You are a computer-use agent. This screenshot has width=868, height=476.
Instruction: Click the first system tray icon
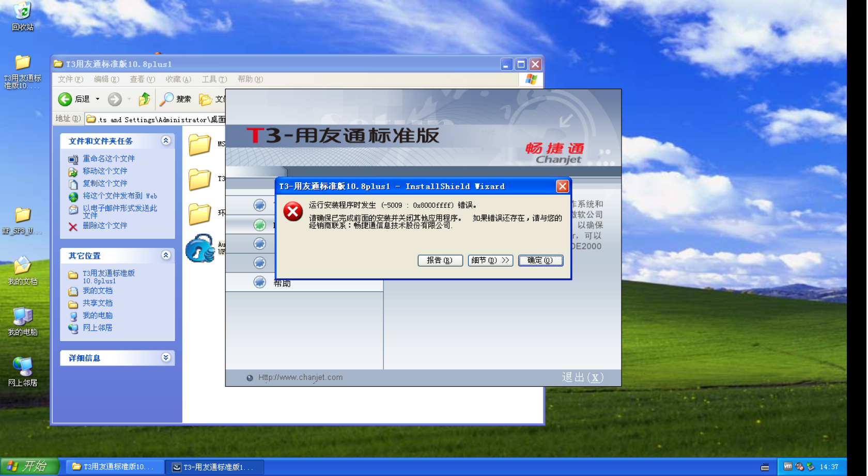[x=788, y=466]
